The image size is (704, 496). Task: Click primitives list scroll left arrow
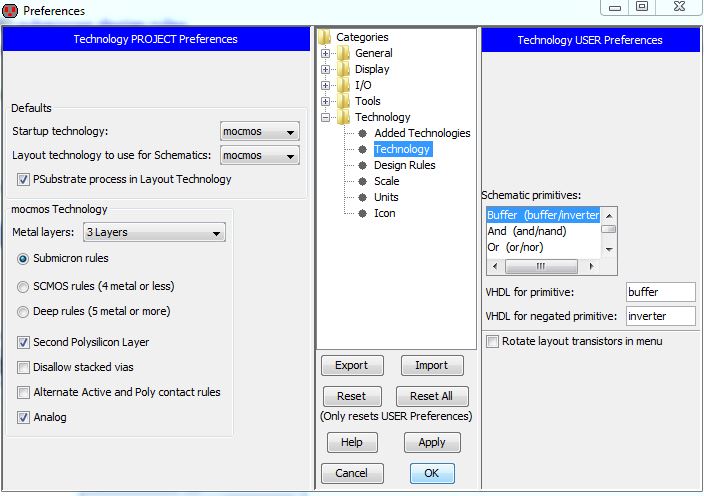pyautogui.click(x=494, y=267)
